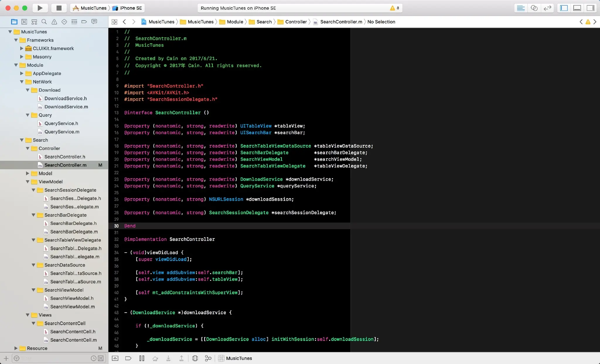Screen dimensions: 600x364
Task: Toggle the Debug area panel visibility
Action: 577,8
